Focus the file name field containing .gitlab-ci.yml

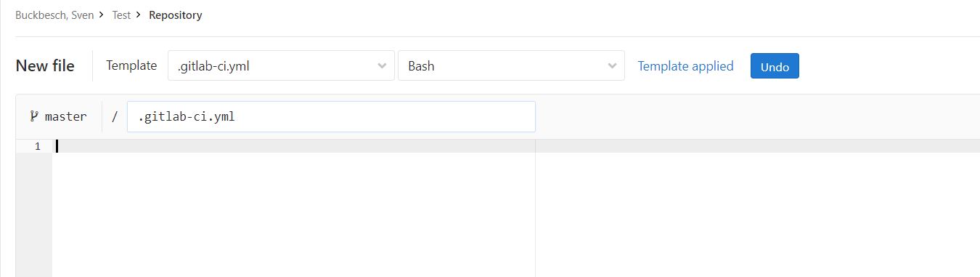(331, 116)
